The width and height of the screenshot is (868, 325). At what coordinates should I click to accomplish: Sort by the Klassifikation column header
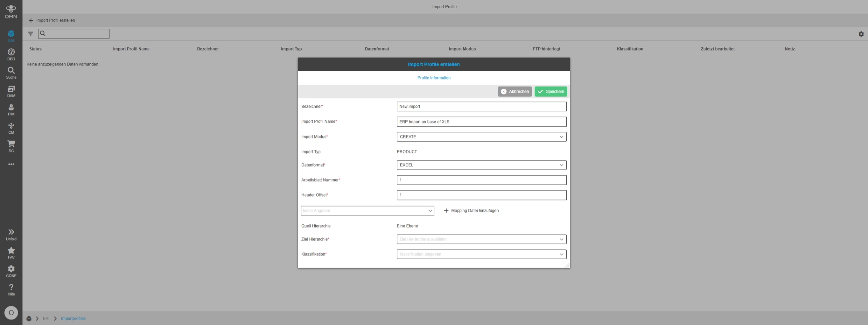630,49
